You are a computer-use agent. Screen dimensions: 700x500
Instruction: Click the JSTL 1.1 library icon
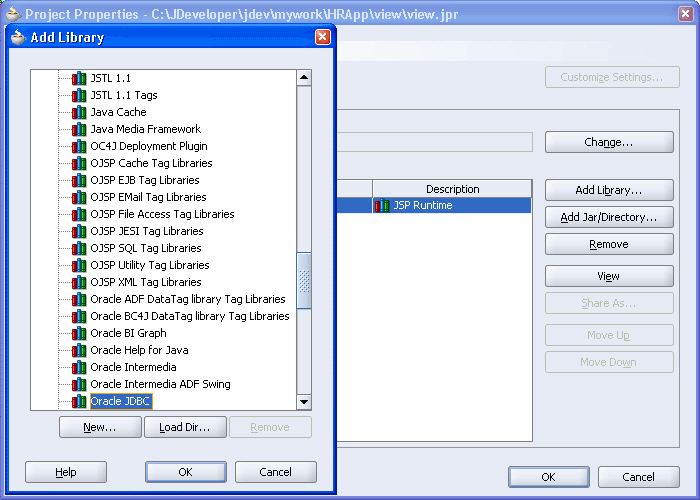click(79, 78)
